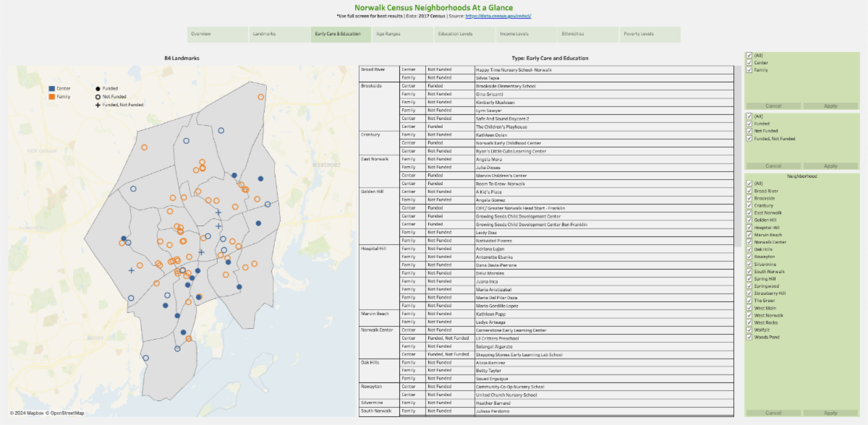Select the westernmost blue plus marker on map
Image resolution: width=868 pixels, height=425 pixels.
132,270
